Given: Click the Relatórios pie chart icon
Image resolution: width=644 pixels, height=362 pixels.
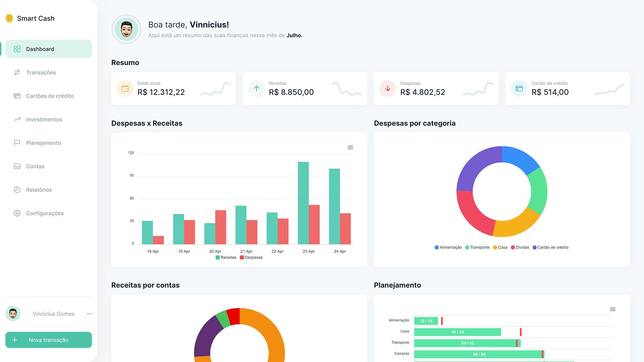Looking at the screenshot, I should tap(17, 190).
